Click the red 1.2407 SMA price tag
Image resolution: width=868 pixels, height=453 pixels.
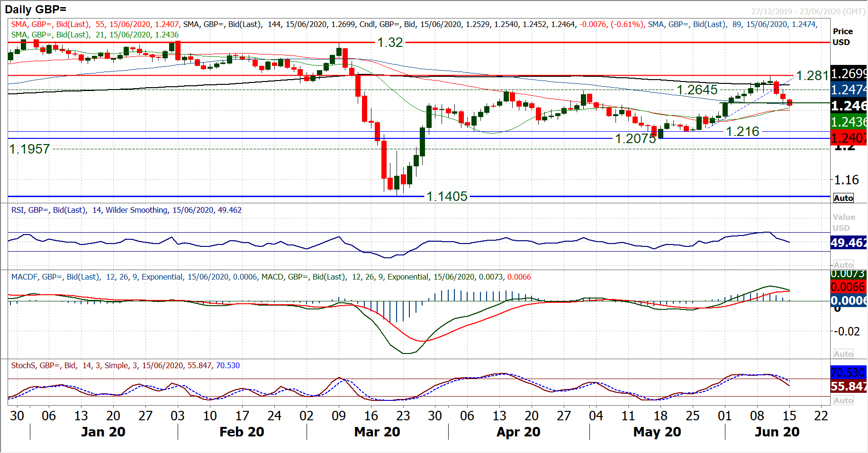pos(849,138)
